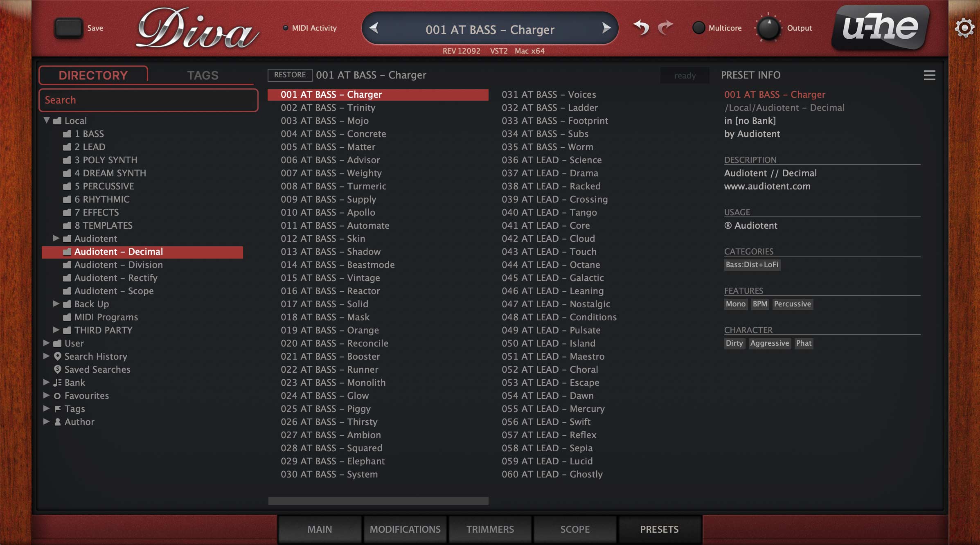Screen dimensions: 980x545
Task: Click the u-he logo badge
Action: coord(881,28)
